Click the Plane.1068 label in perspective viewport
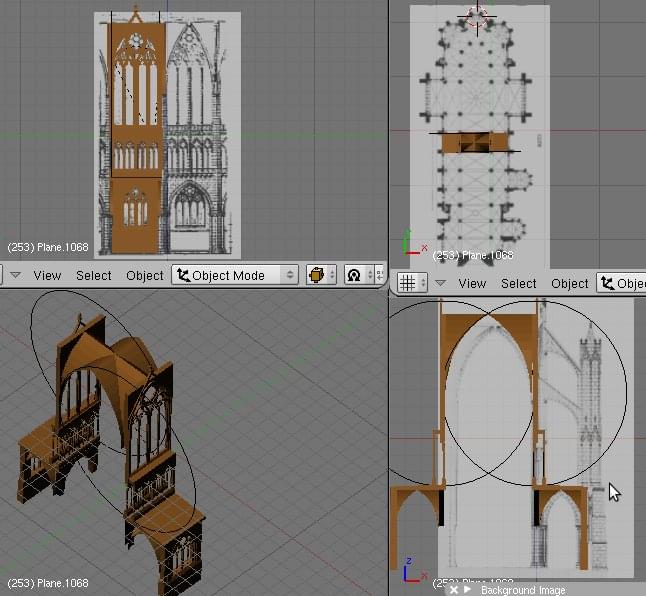Screen dimensions: 646x596 pos(48,583)
